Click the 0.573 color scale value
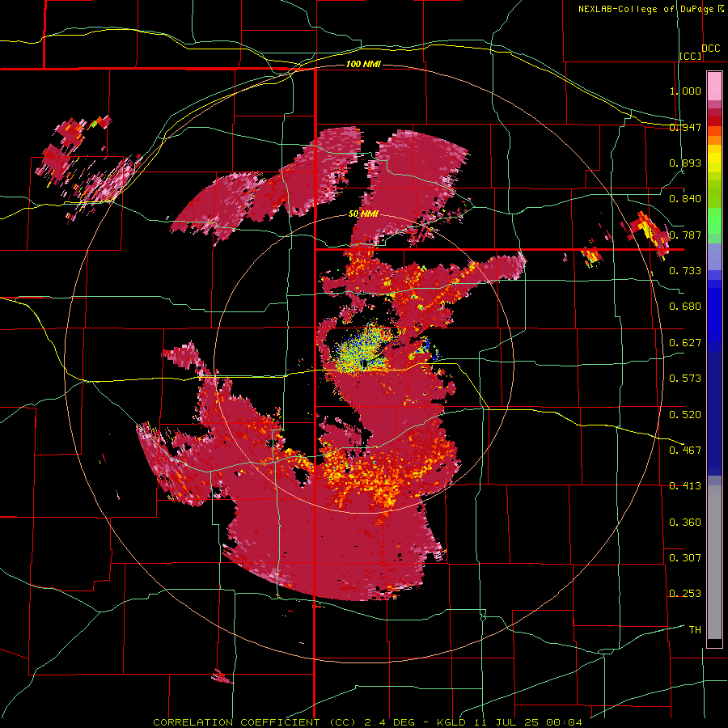Screen dimensions: 728x728 [x=685, y=379]
